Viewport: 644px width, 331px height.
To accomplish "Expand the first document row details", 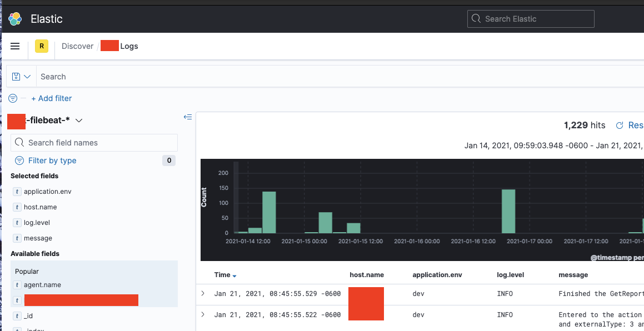I will coord(203,293).
